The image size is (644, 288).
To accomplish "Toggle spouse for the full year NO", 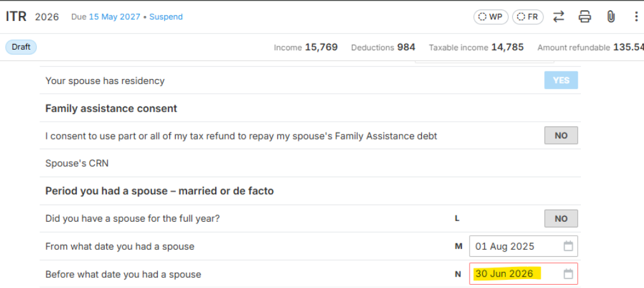I will coord(561,219).
